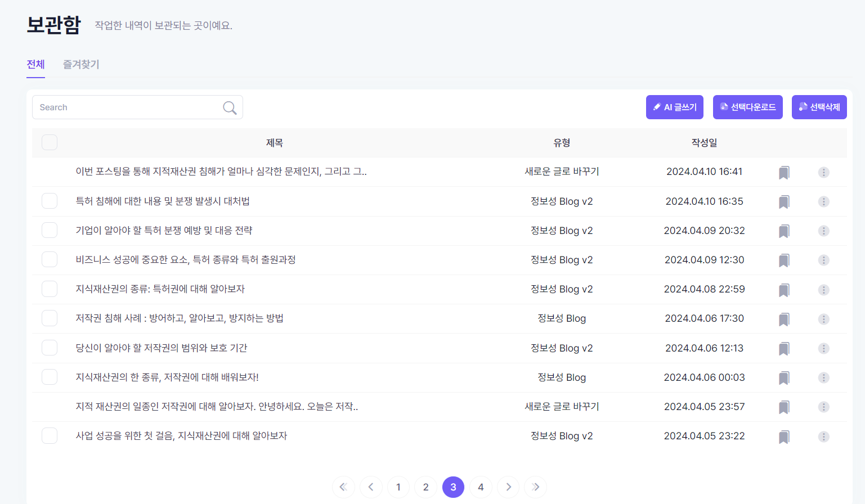Check the "지식재산권의 종류: 특허권" row checkbox

49,289
